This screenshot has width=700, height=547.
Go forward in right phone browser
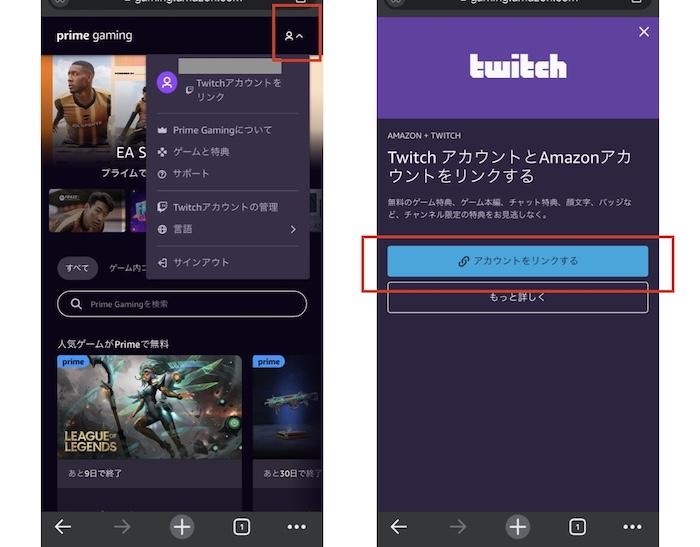coord(458,527)
